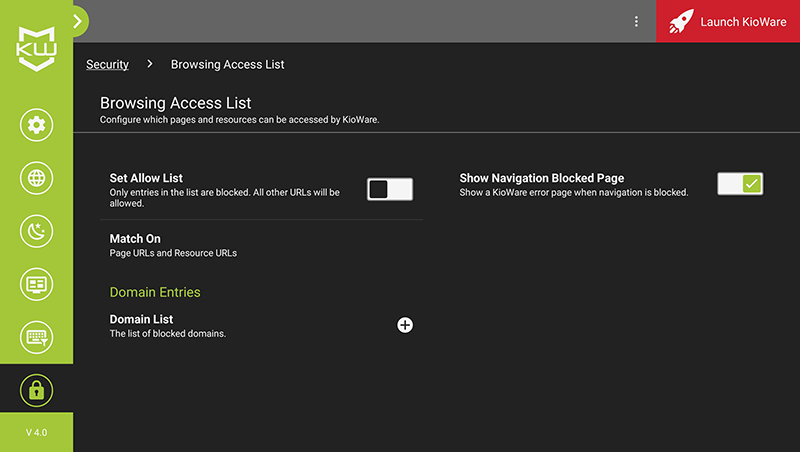
Task: Click the Set Allow List title
Action: point(146,178)
